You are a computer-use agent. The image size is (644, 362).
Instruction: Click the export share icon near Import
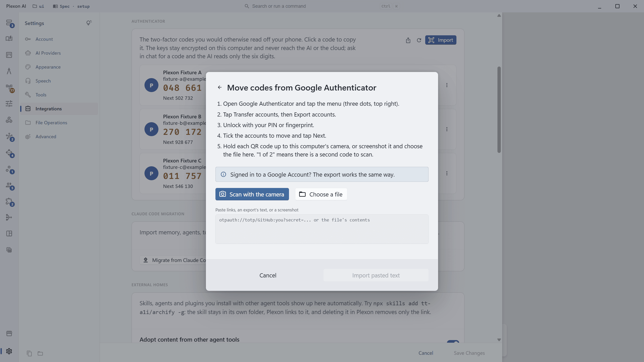pyautogui.click(x=408, y=40)
